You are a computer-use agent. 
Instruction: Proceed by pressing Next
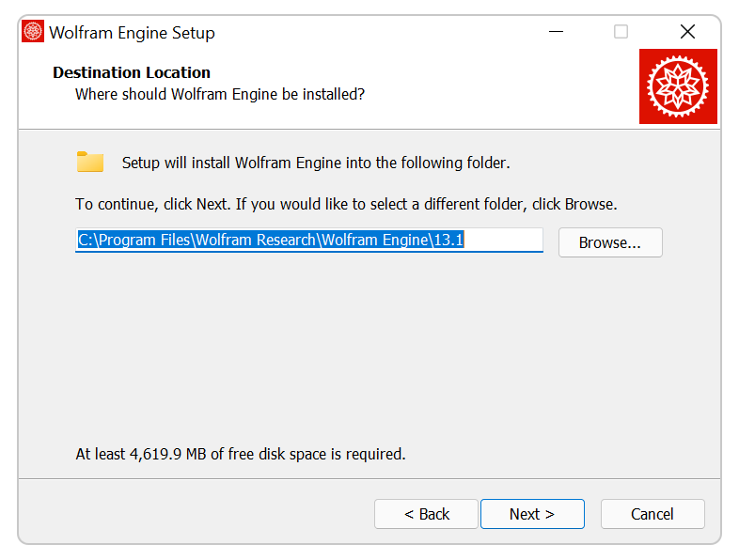point(531,514)
